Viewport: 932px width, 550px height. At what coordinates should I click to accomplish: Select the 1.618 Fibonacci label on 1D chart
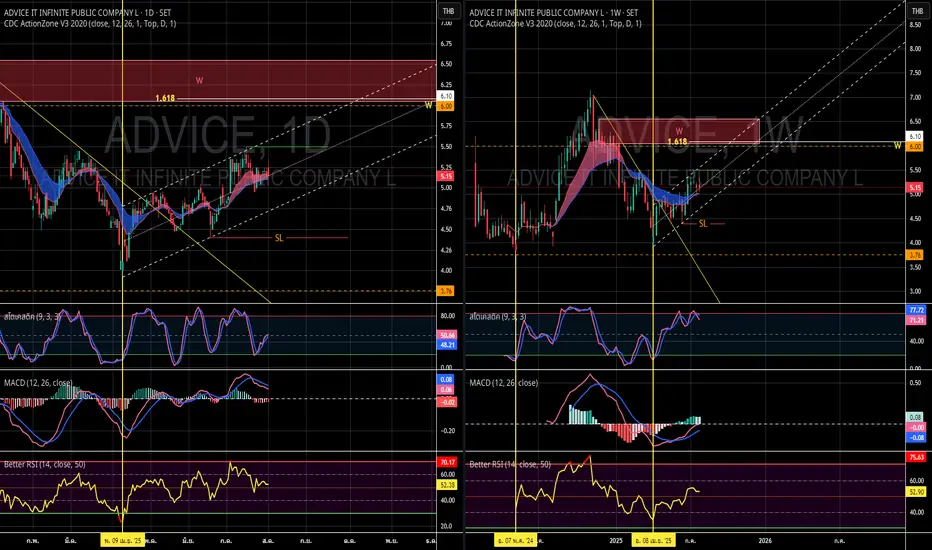(x=165, y=98)
